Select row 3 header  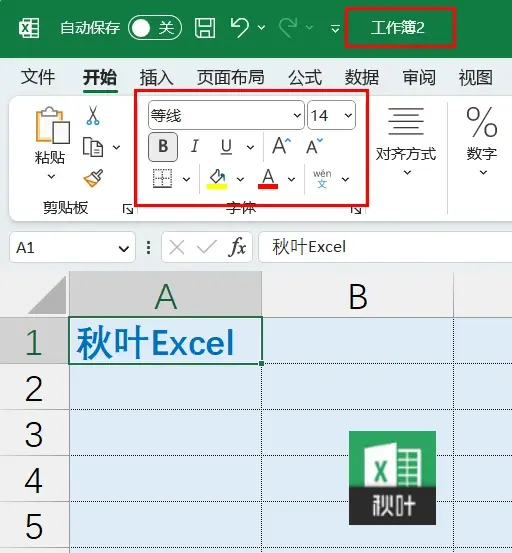[34, 433]
